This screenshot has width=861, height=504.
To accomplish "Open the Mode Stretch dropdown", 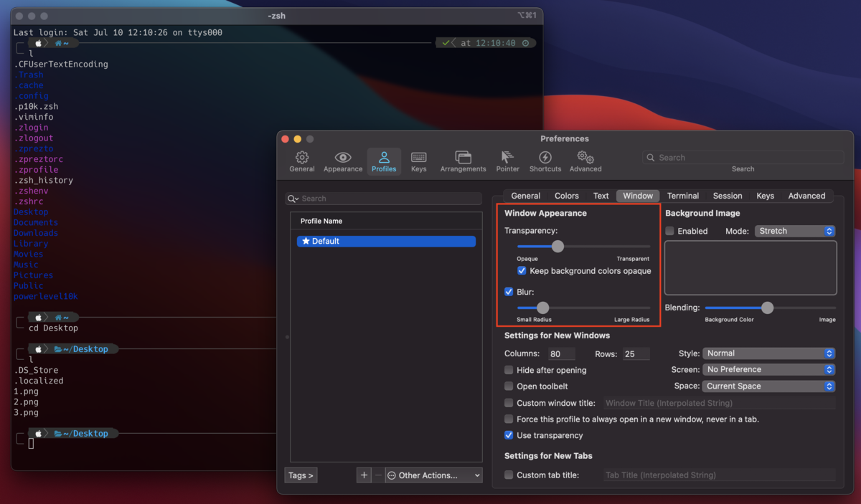I will (795, 231).
